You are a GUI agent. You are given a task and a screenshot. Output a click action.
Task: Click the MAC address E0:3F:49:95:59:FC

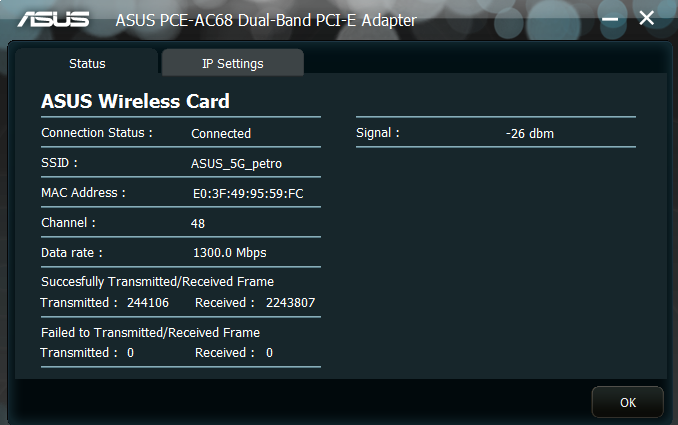tap(248, 193)
